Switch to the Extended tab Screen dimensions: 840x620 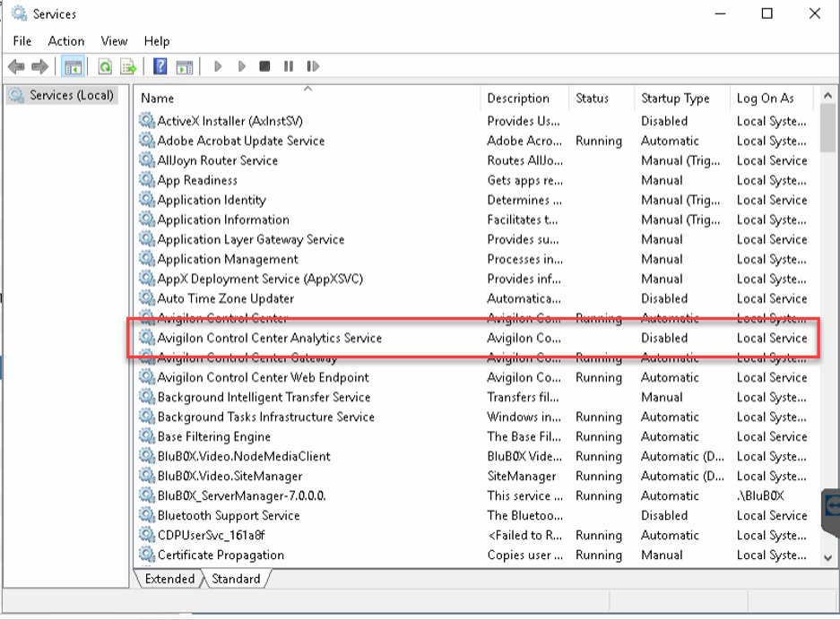click(x=169, y=579)
